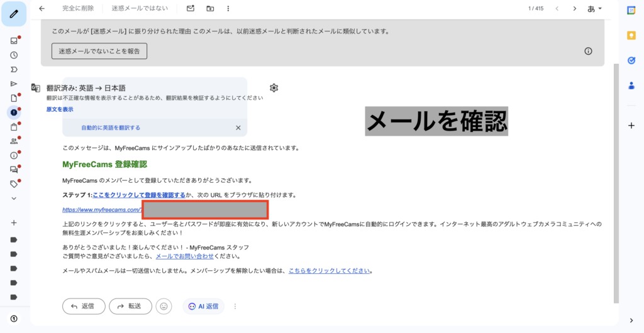Click 完全に削除 to delete forever

pyautogui.click(x=78, y=8)
